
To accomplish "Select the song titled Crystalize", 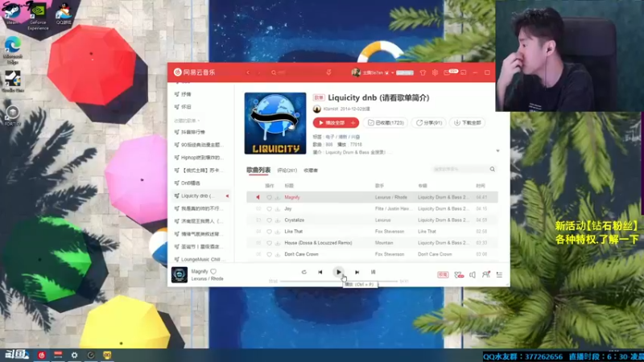I will (295, 220).
